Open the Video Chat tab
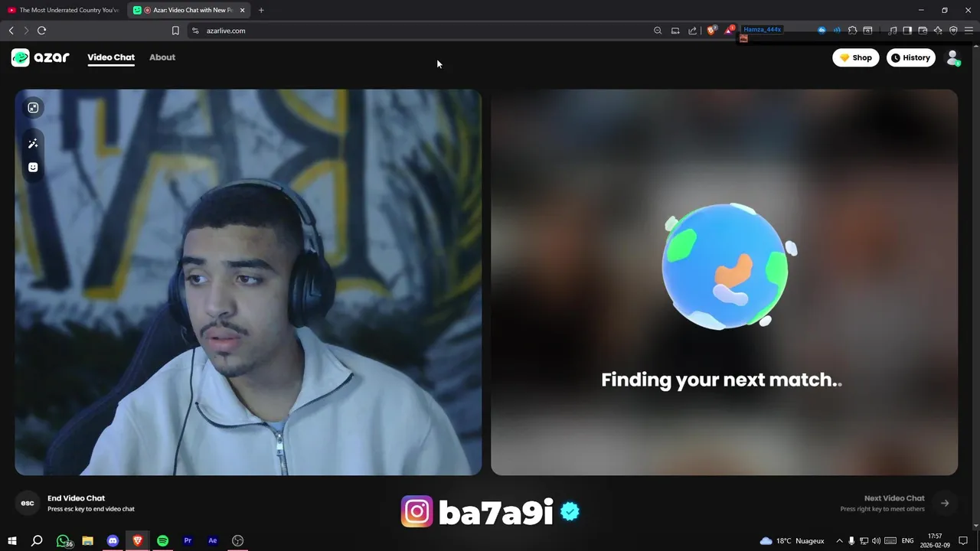Image resolution: width=980 pixels, height=551 pixels. tap(111, 57)
